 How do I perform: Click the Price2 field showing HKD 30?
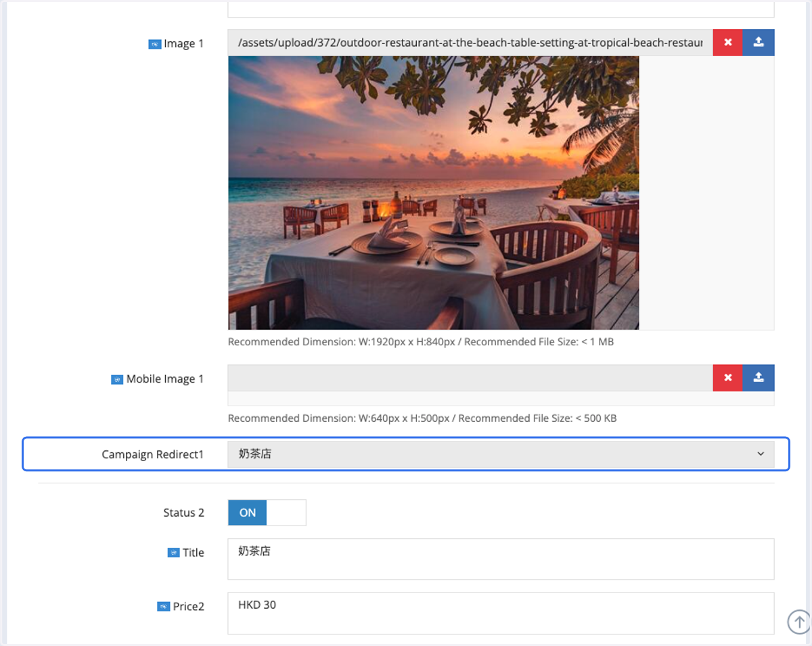click(x=501, y=613)
